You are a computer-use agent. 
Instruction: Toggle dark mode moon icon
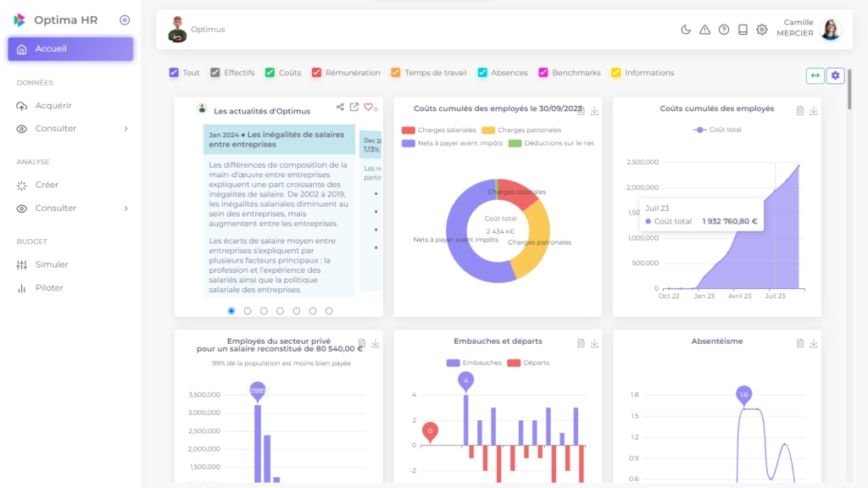[686, 30]
